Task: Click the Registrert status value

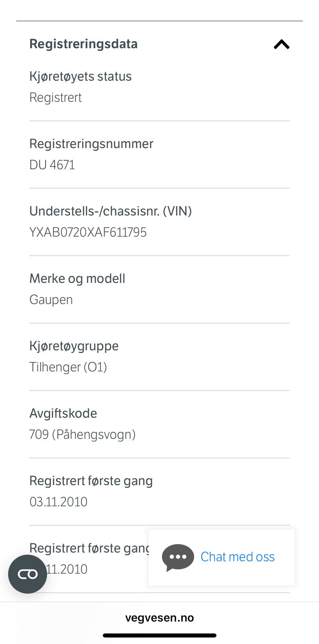Action: coord(56,97)
